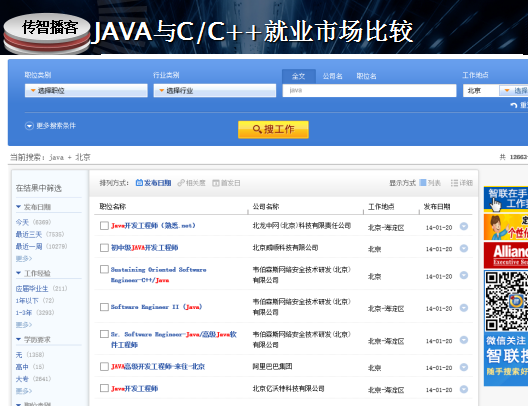Filter by 应届毕业生 experience
This screenshot has height=406, width=528.
click(x=32, y=289)
